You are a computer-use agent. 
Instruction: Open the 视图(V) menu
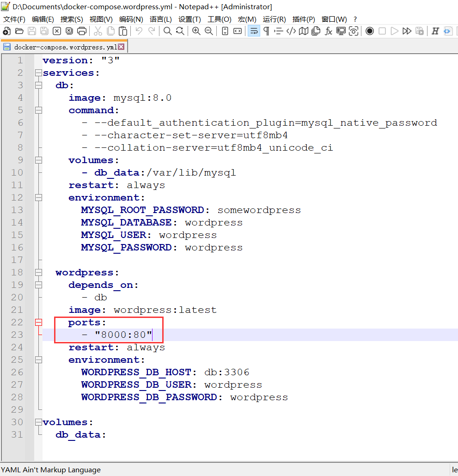[101, 19]
